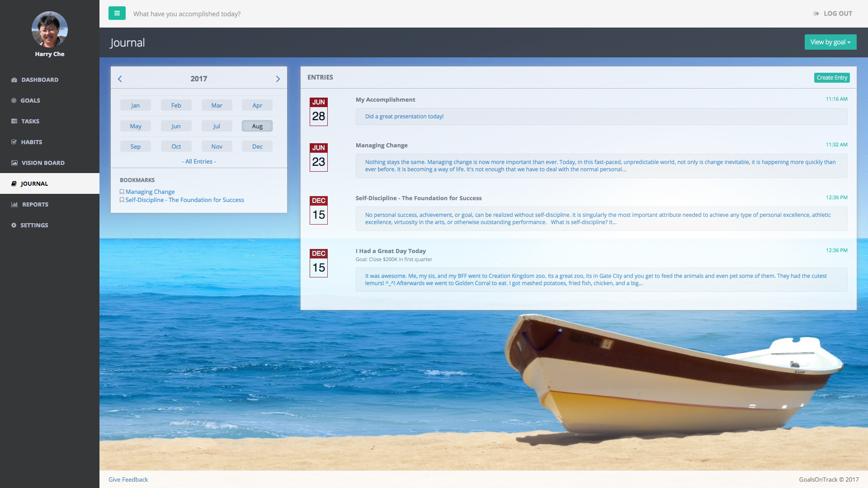Select the Dec month filter
This screenshot has width=868, height=488.
pos(257,146)
